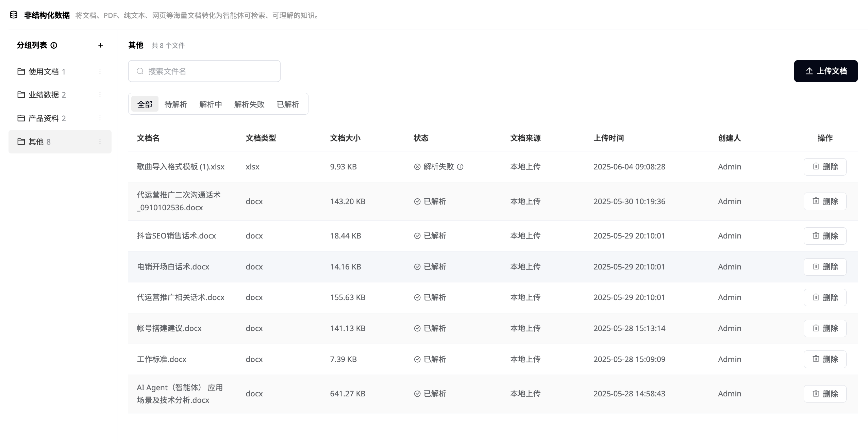This screenshot has width=868, height=443.
Task: Open three-dot menu for 使用文档 group
Action: click(x=100, y=71)
